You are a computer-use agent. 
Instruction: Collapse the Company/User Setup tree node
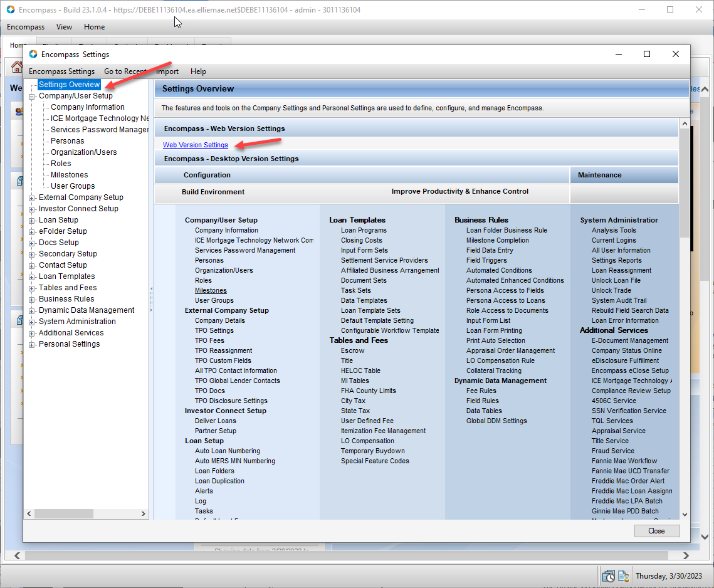(32, 97)
